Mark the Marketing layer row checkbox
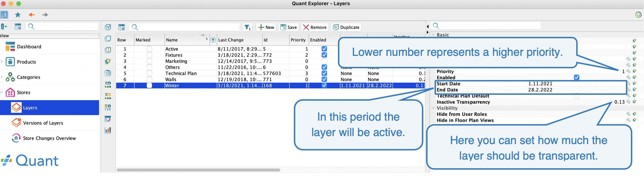The height and width of the screenshot is (176, 644). tap(149, 61)
